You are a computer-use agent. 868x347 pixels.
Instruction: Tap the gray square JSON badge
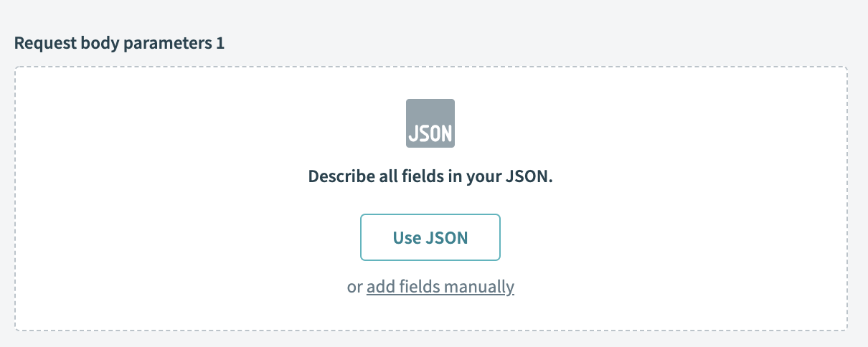(x=430, y=123)
